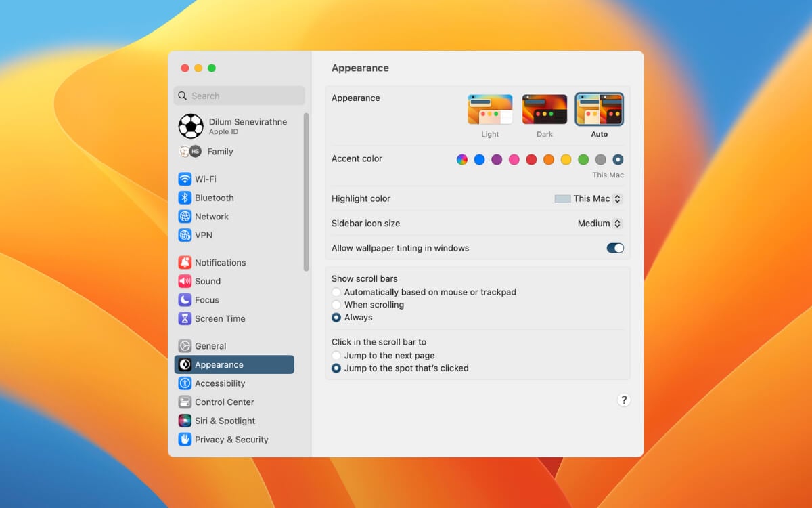Choose the orange accent color
The height and width of the screenshot is (508, 812).
coord(549,160)
